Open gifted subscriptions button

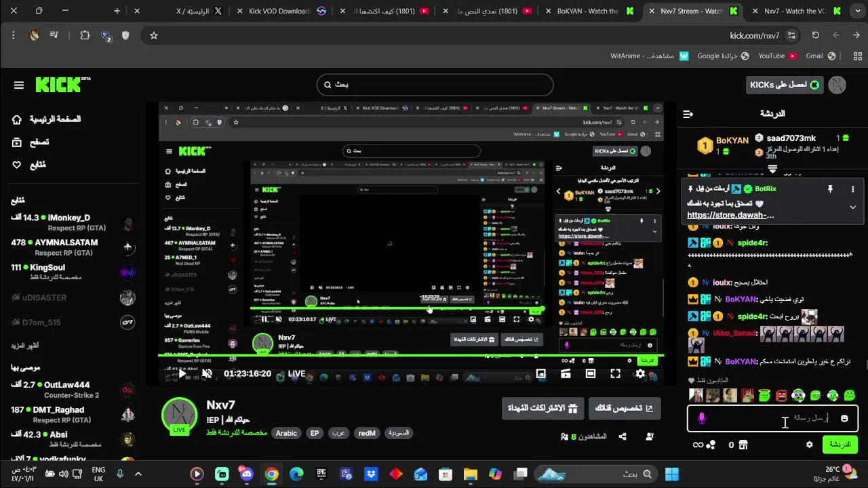tap(545, 408)
